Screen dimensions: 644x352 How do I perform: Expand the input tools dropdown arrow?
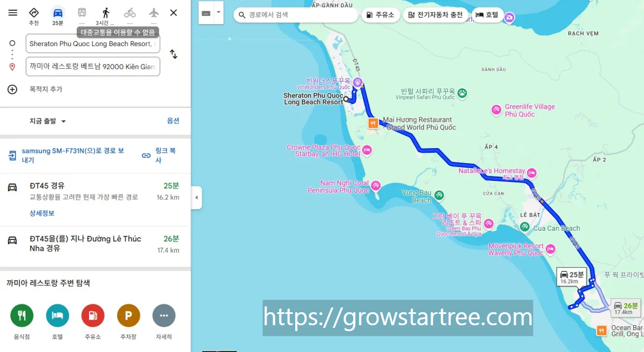click(218, 13)
